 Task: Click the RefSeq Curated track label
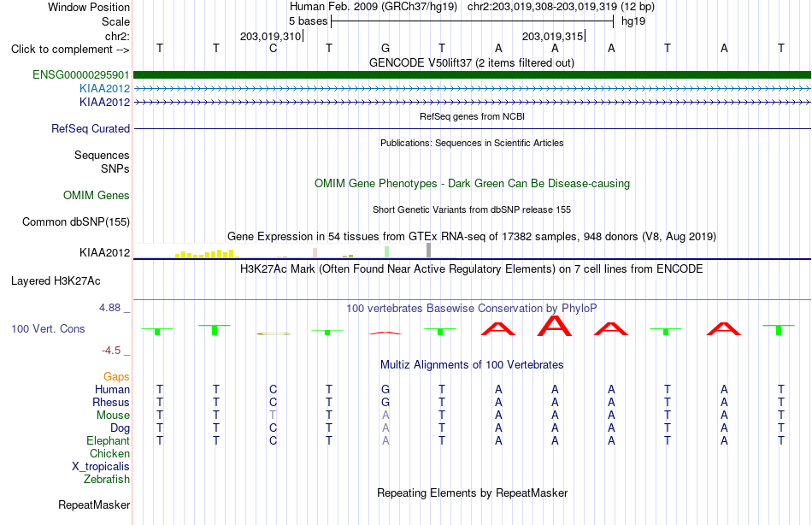[91, 128]
